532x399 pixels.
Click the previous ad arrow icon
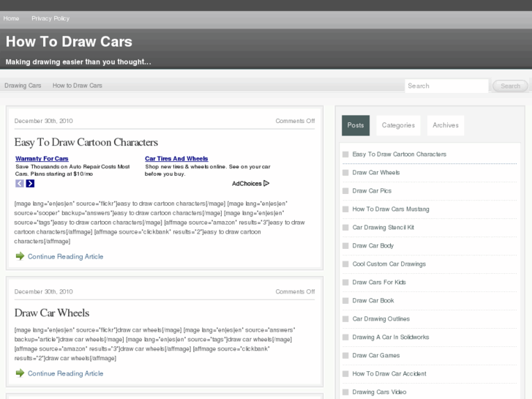20,183
